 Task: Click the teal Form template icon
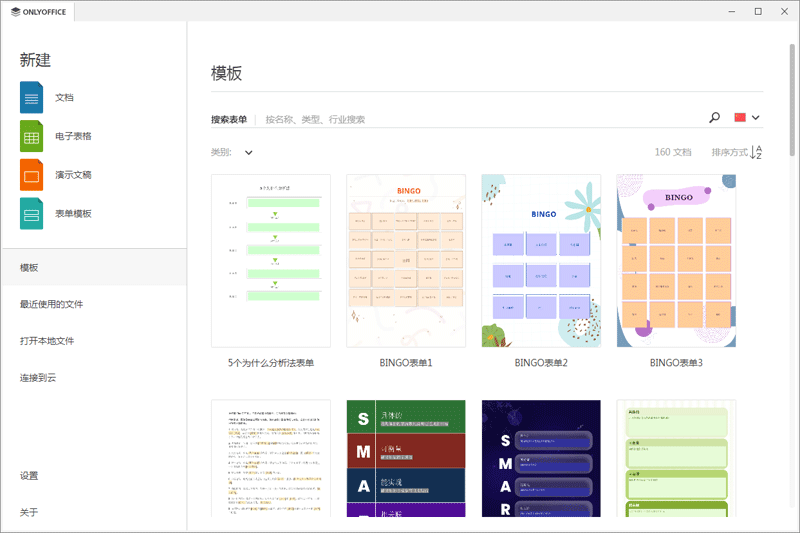click(x=31, y=213)
